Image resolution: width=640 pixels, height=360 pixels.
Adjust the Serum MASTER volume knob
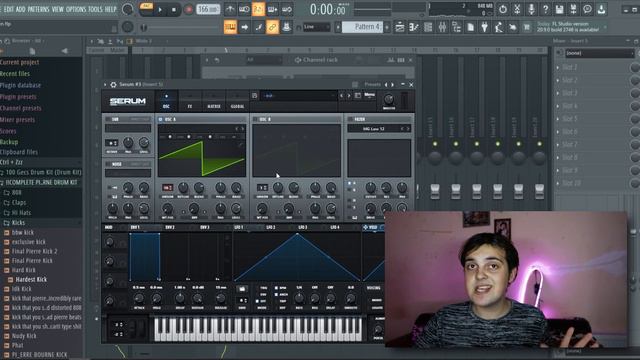[x=389, y=99]
